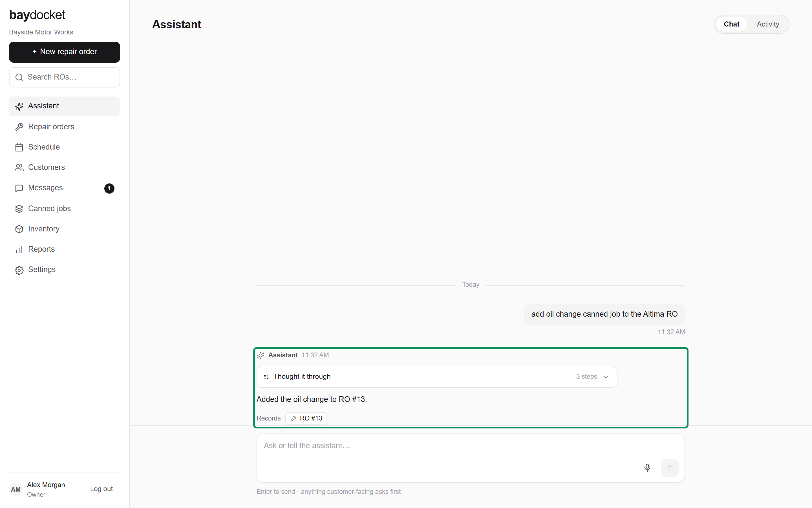Viewport: 812px width, 508px height.
Task: Click the AM user avatar
Action: (16, 489)
